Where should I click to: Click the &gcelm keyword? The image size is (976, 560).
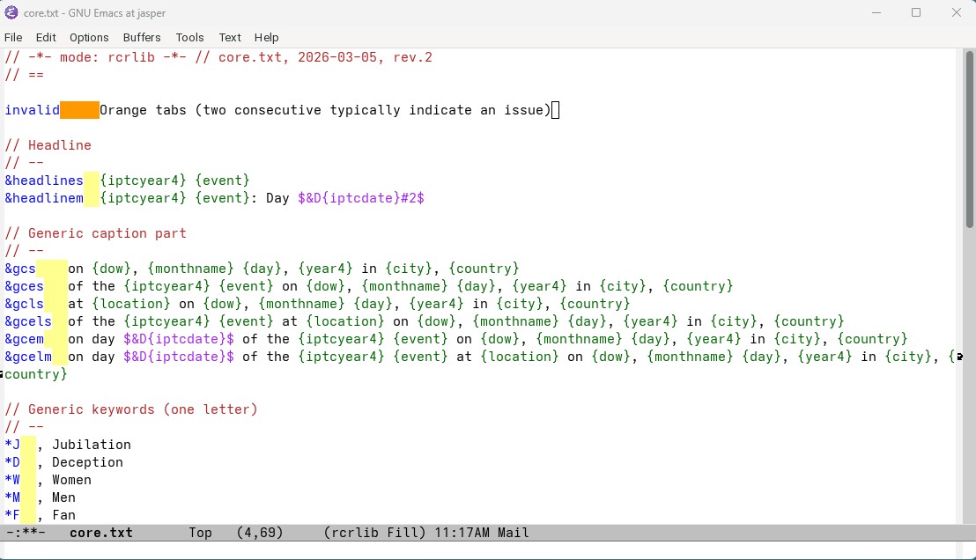tap(28, 357)
